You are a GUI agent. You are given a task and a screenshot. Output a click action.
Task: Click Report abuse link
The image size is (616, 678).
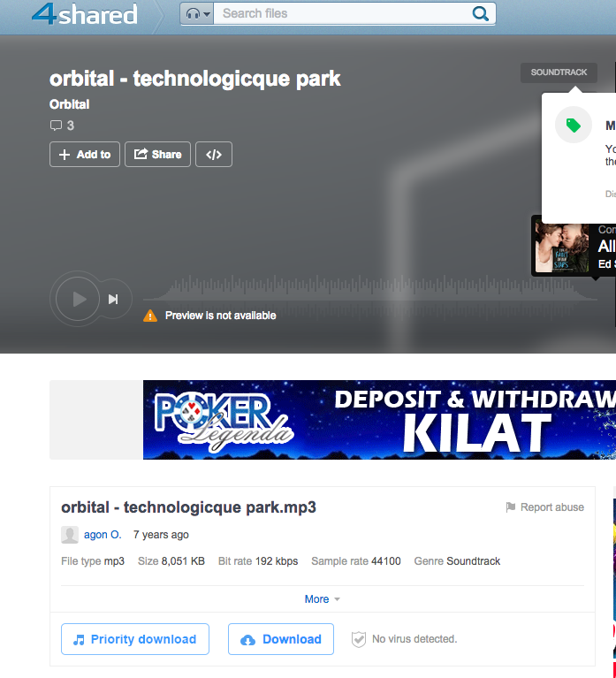[x=545, y=507]
